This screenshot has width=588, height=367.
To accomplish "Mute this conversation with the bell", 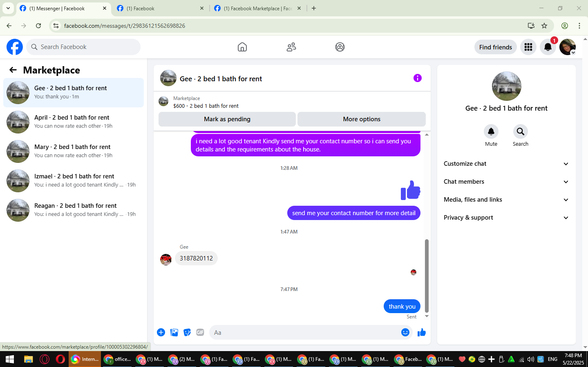I will 491,131.
